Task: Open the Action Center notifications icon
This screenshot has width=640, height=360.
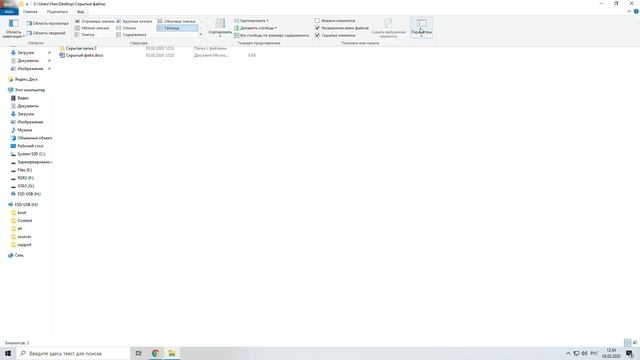Action: (x=629, y=353)
